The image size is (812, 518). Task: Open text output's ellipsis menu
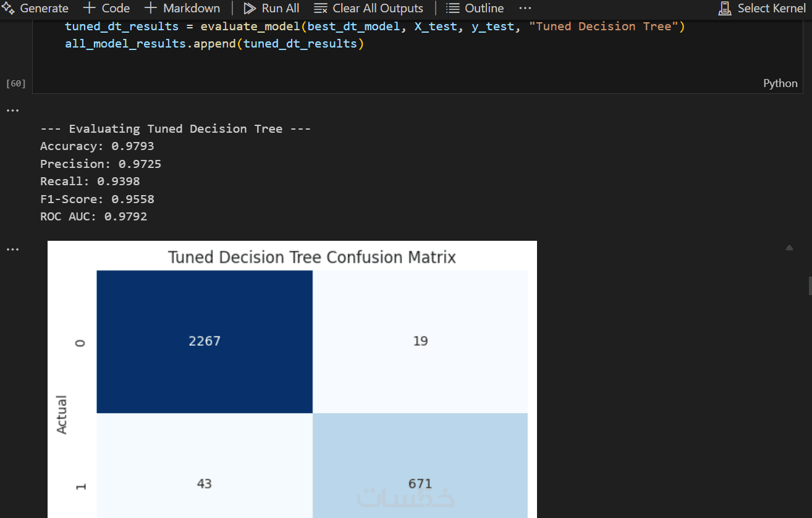pos(12,110)
